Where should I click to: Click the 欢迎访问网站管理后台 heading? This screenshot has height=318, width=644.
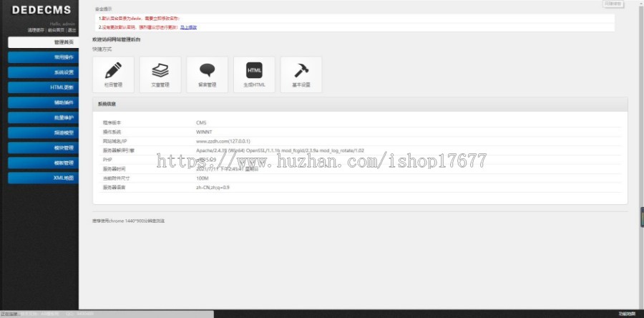[116, 40]
